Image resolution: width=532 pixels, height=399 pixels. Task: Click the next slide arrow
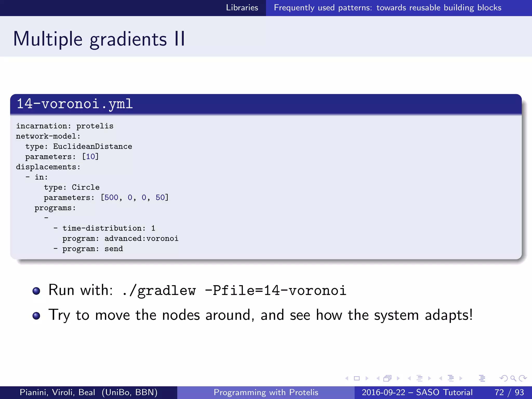pyautogui.click(x=367, y=378)
